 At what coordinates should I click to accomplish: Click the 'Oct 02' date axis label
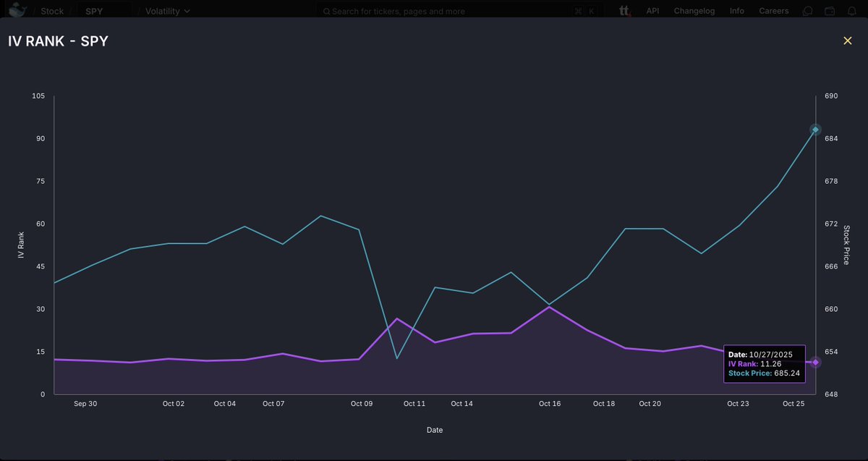pyautogui.click(x=174, y=404)
